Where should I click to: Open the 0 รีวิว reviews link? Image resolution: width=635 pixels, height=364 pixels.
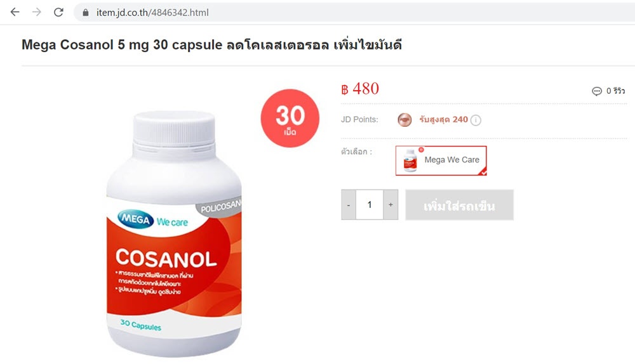[615, 91]
